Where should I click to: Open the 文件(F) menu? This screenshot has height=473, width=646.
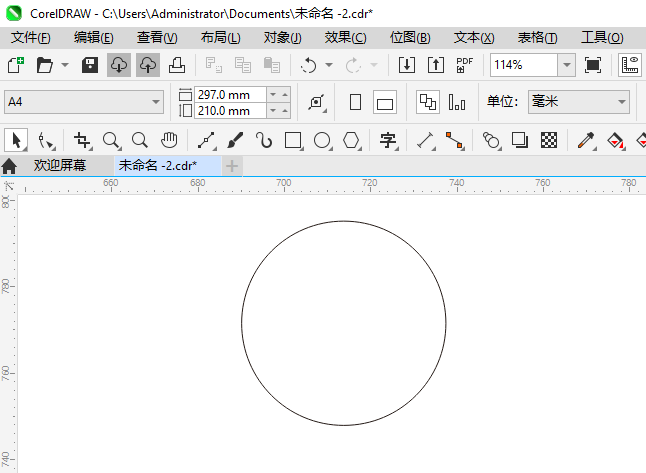pyautogui.click(x=30, y=38)
